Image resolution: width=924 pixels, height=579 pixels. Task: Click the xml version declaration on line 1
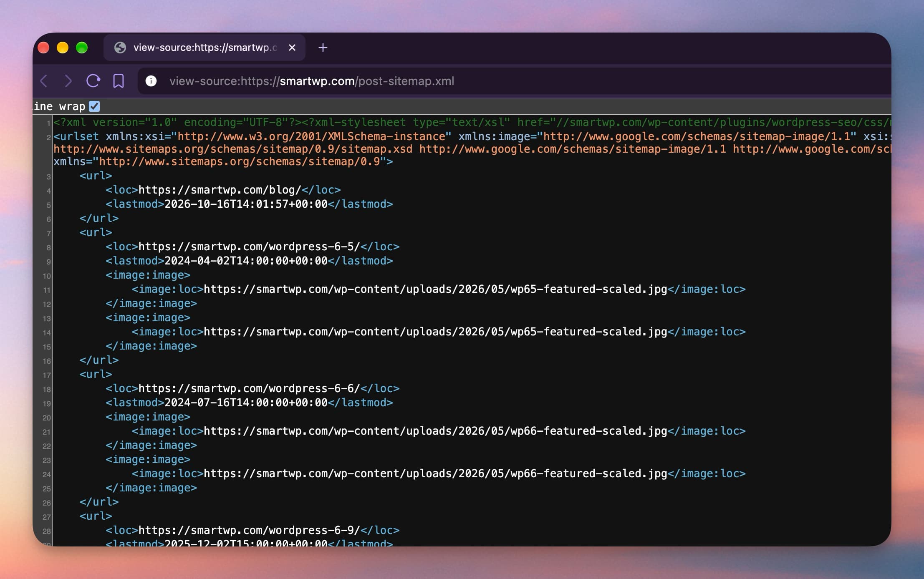[x=177, y=122]
